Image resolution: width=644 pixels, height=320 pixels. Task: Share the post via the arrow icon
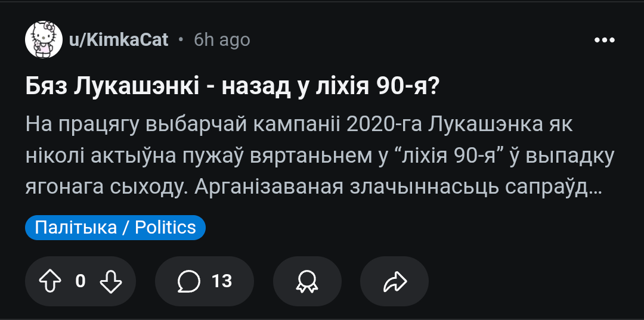click(394, 281)
